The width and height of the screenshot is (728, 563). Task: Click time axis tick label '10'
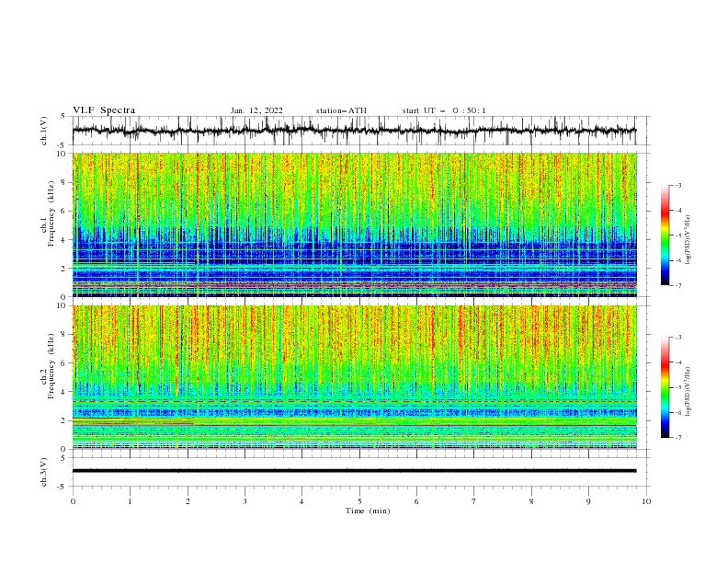tap(646, 501)
